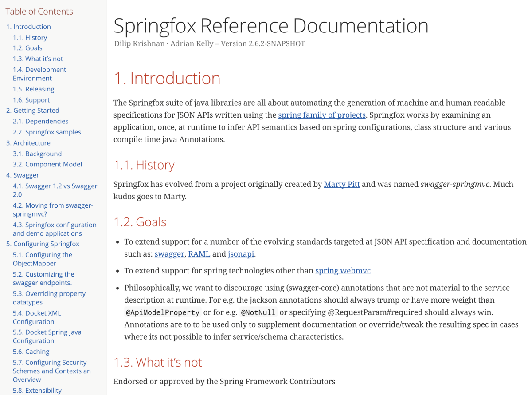Follow the swagger link in Goals
The width and height of the screenshot is (532, 395).
169,254
